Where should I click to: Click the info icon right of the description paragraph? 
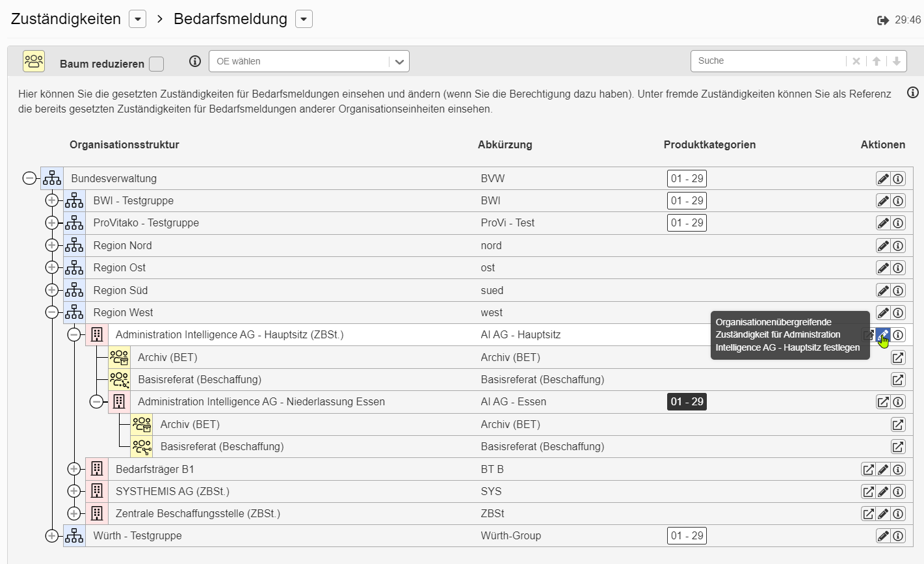point(912,92)
